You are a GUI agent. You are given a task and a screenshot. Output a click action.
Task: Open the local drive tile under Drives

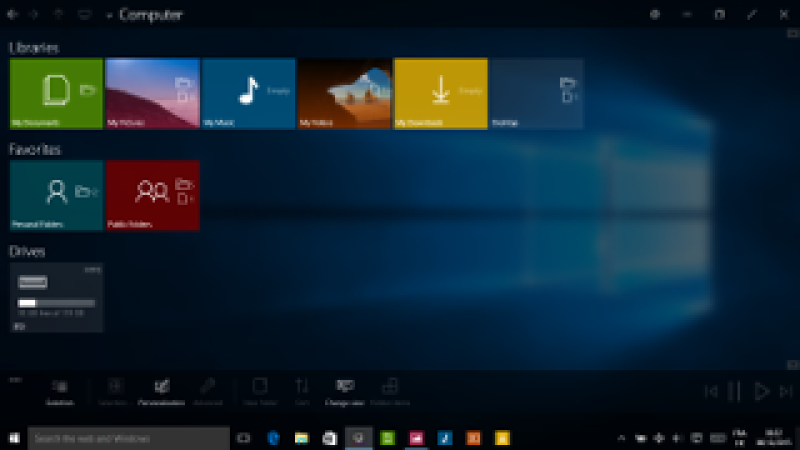coord(56,297)
